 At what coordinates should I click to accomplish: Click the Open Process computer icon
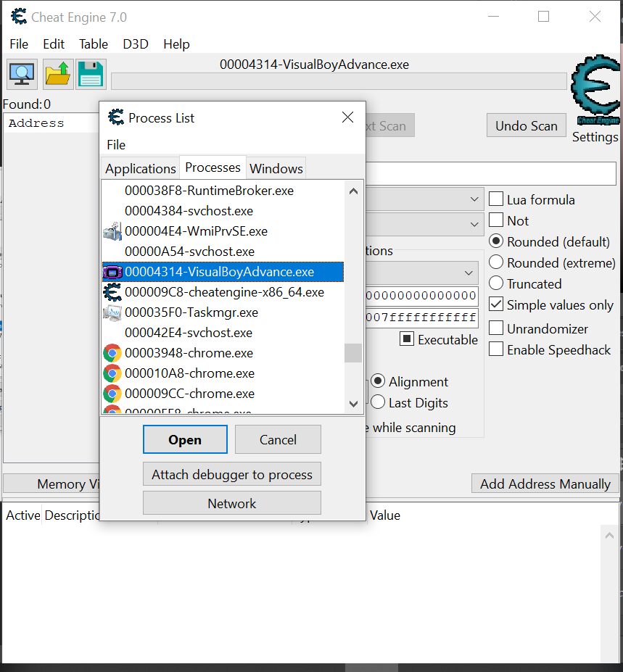[22, 74]
